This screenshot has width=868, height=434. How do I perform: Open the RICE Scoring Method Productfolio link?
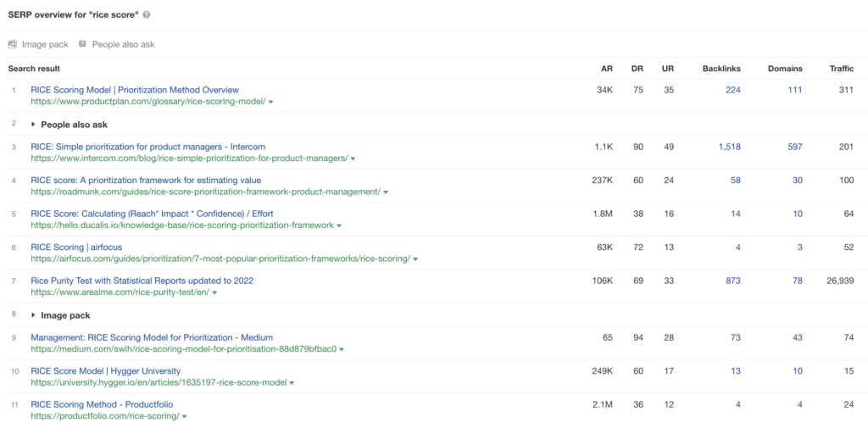(x=102, y=404)
